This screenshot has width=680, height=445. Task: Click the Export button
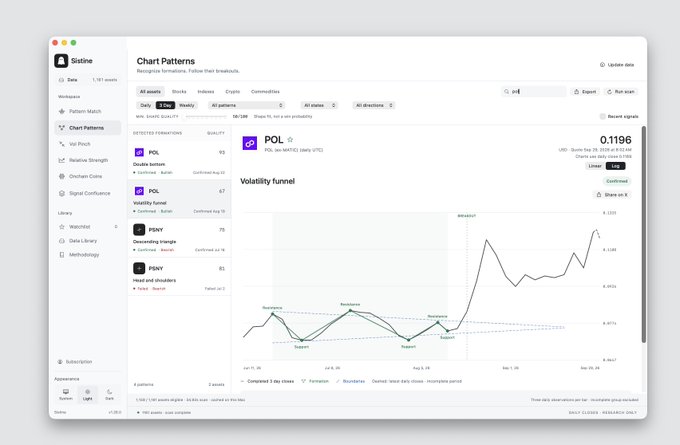tap(585, 92)
